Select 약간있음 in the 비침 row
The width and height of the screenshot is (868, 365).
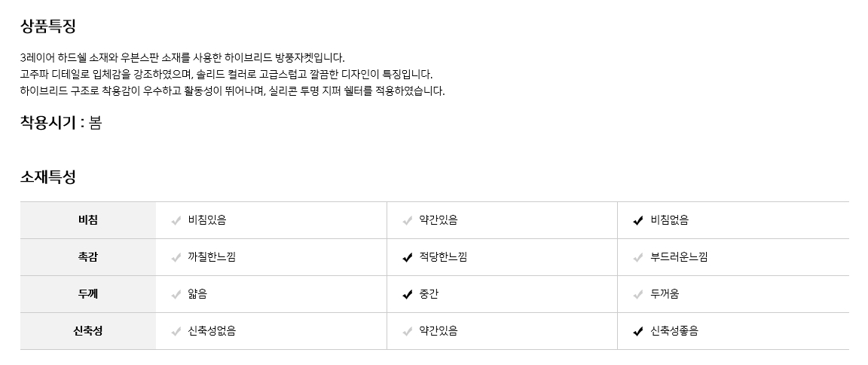click(439, 220)
